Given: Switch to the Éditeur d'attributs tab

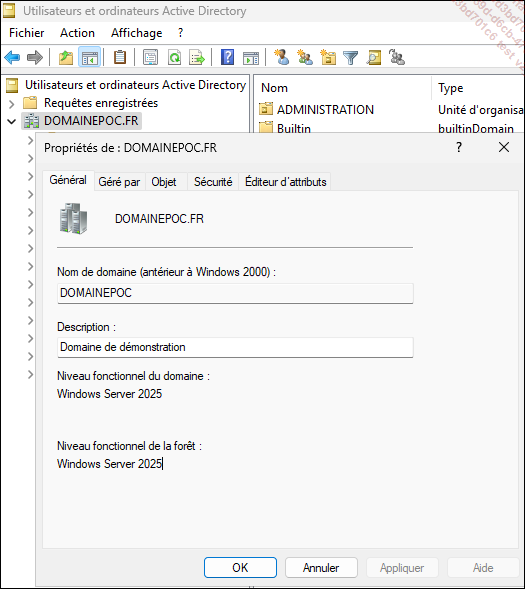Looking at the screenshot, I should [285, 182].
